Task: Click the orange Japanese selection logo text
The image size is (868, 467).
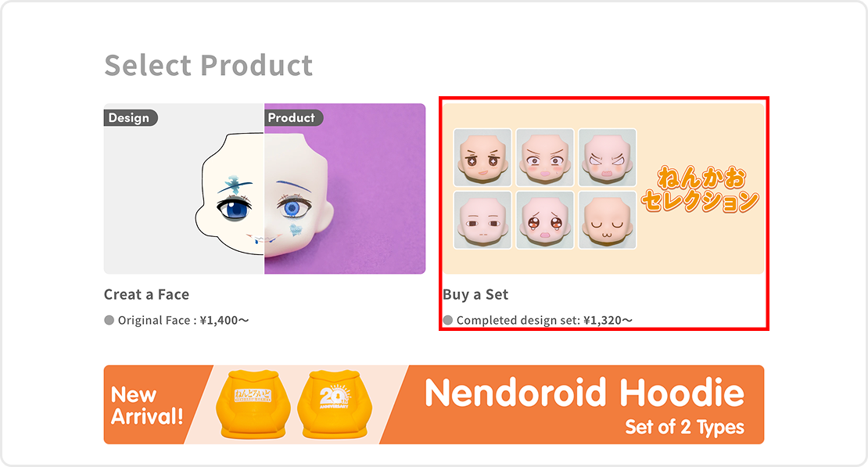Action: coord(701,189)
